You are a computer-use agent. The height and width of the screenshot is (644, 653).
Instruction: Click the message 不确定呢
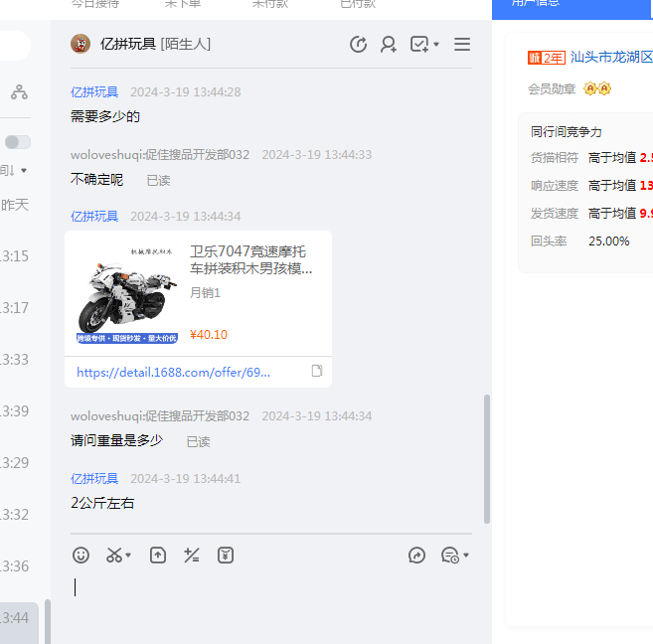point(96,180)
